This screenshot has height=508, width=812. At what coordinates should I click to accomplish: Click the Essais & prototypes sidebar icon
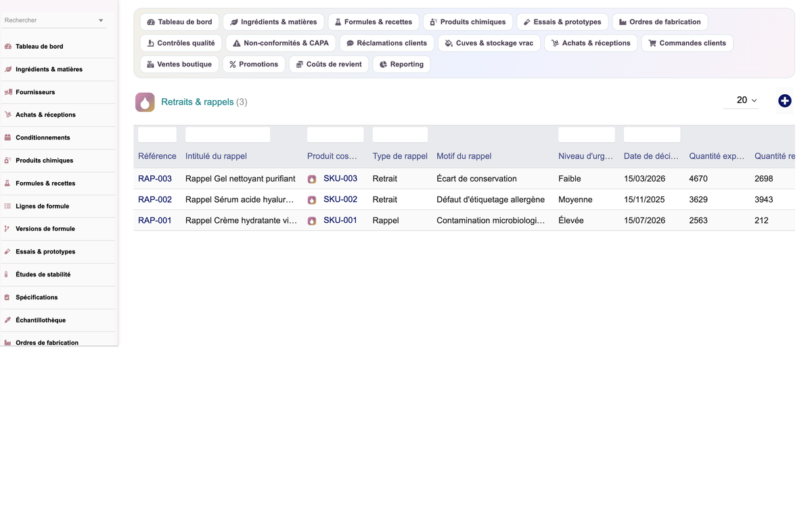point(8,252)
